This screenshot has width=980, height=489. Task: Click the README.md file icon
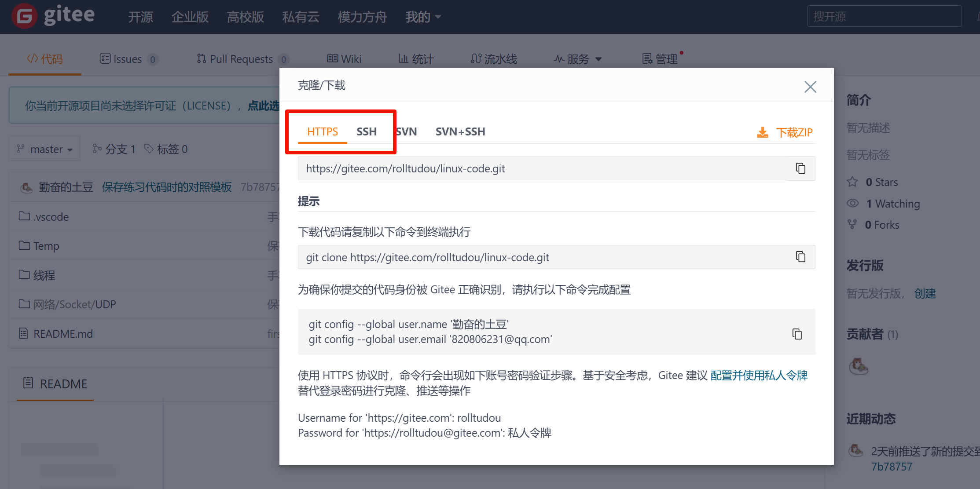coord(24,333)
